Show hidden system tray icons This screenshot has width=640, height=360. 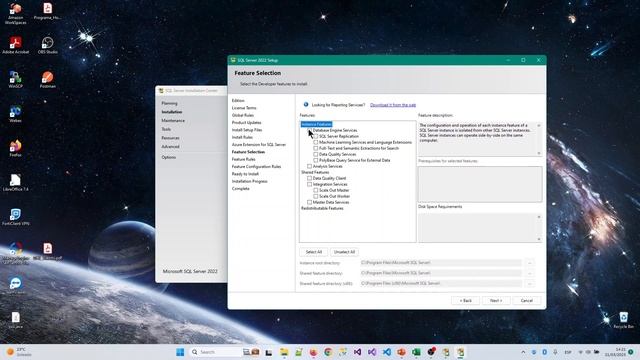point(523,352)
